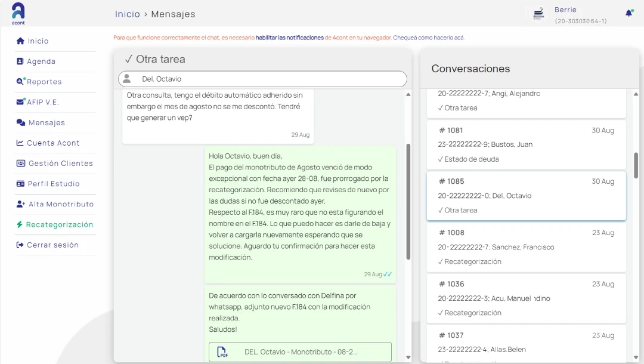Click the habilitar las notificaciones link
Screen dimensions: 644x364
point(289,38)
